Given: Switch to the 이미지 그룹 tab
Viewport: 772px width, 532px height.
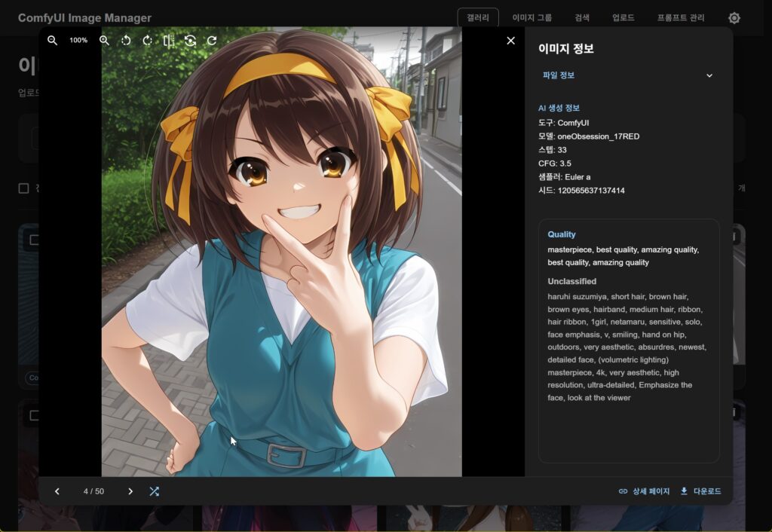Looking at the screenshot, I should 532,18.
